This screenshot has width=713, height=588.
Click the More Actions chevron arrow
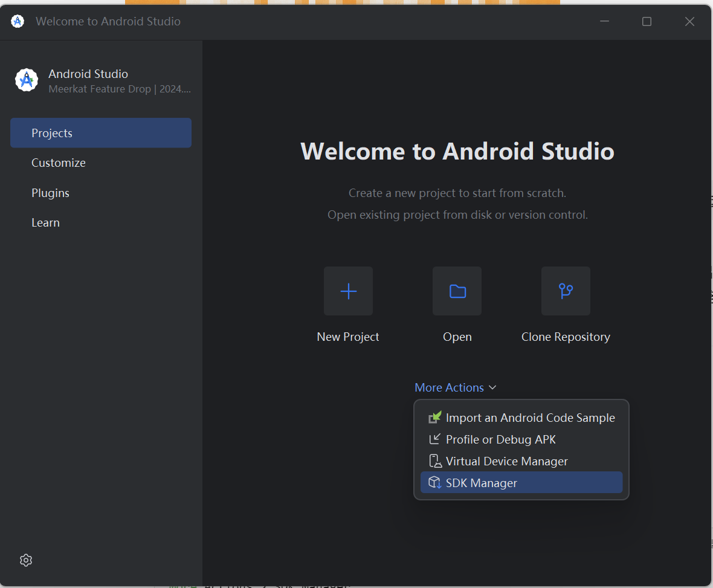coord(492,387)
